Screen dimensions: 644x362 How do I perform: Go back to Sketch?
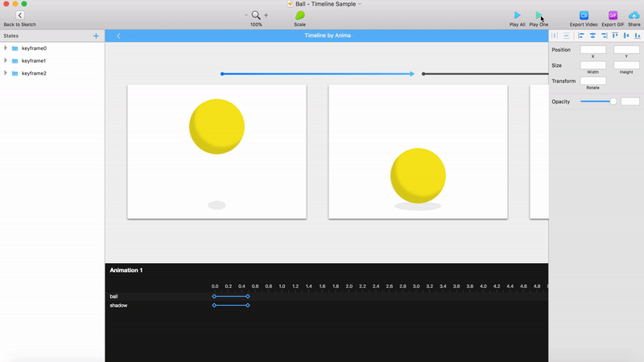click(x=19, y=15)
